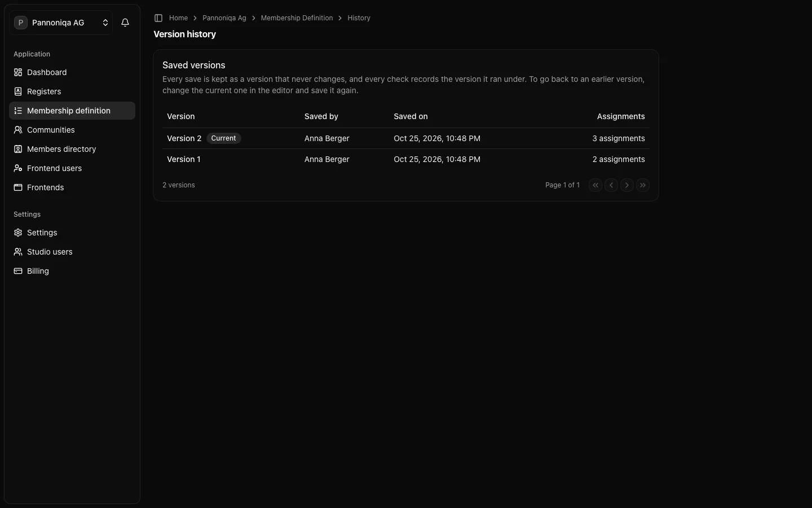
Task: Click the History breadcrumb
Action: 359,18
